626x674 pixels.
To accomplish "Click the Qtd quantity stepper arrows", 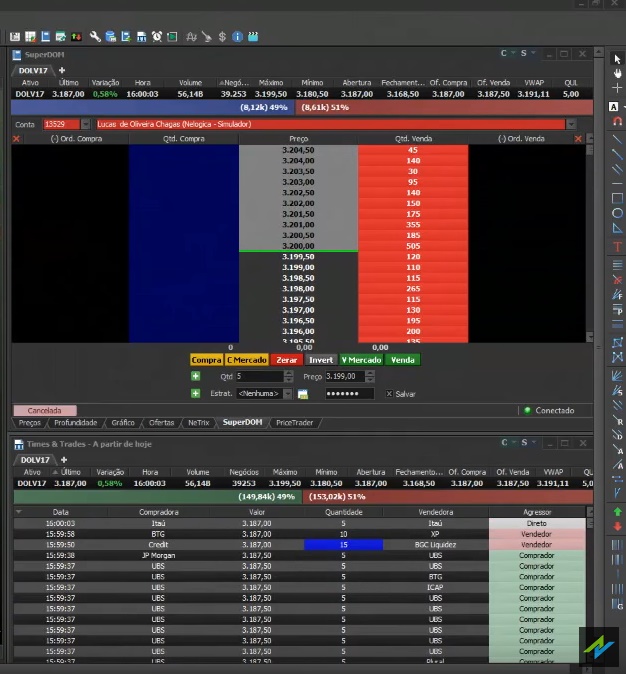I will 289,377.
